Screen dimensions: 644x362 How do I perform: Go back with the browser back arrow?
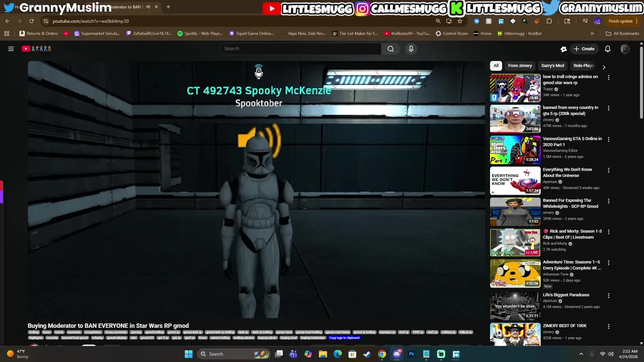(x=7, y=21)
